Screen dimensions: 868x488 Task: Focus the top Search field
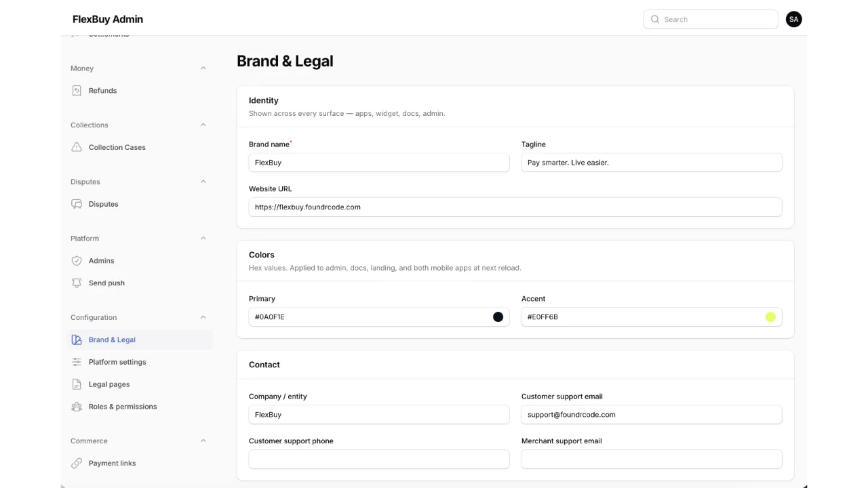click(711, 20)
